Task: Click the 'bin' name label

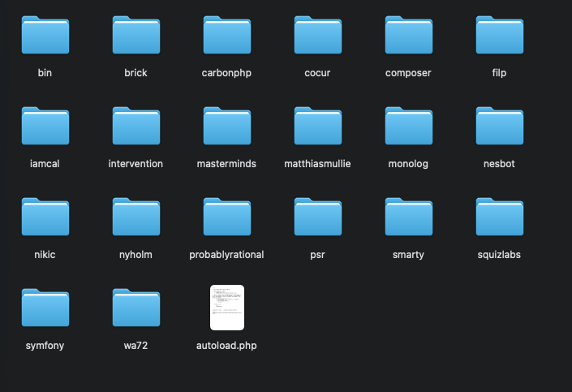Action: (45, 72)
